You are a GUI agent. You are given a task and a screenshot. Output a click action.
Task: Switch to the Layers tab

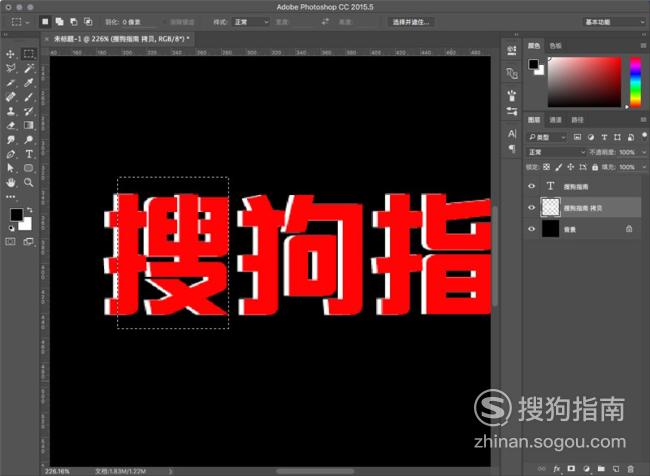[534, 120]
